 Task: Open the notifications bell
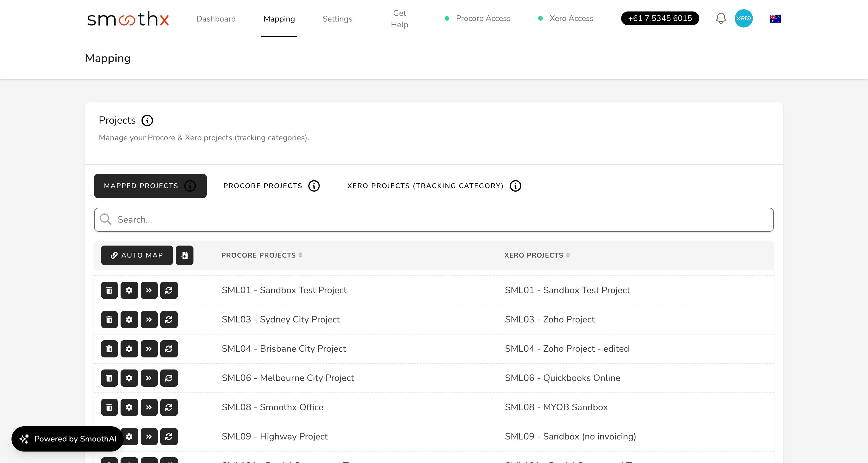pyautogui.click(x=721, y=19)
